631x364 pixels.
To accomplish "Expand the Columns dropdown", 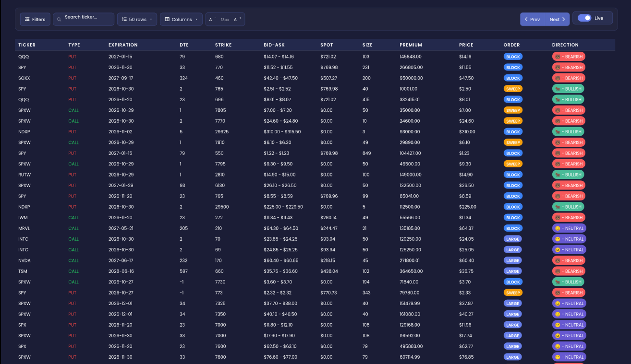I will coord(181,19).
